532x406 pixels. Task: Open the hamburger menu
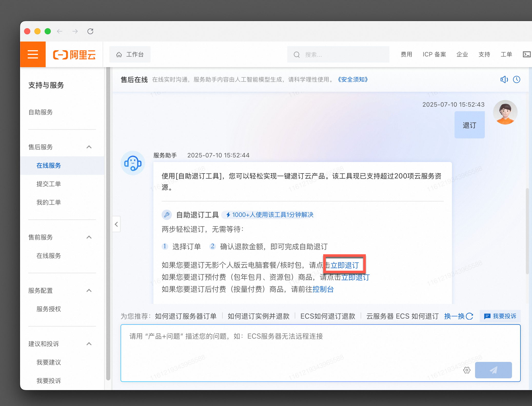pyautogui.click(x=33, y=54)
